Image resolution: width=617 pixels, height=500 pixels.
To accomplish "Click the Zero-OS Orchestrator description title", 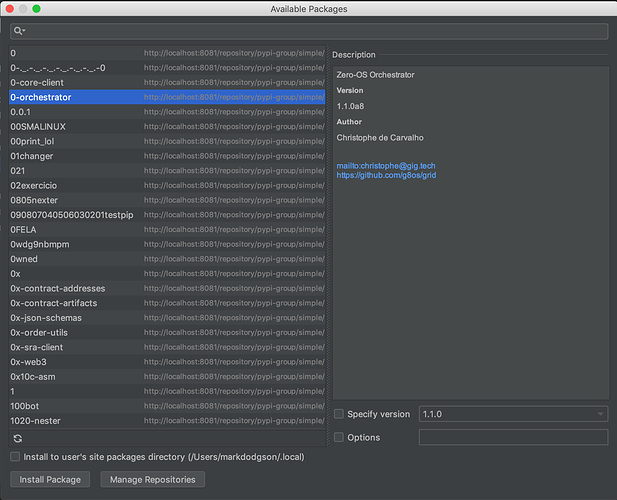I will (x=375, y=75).
